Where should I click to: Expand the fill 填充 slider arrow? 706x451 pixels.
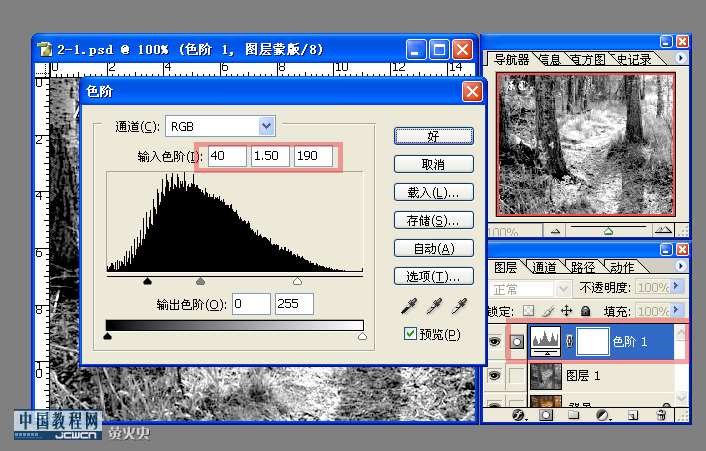(x=675, y=310)
